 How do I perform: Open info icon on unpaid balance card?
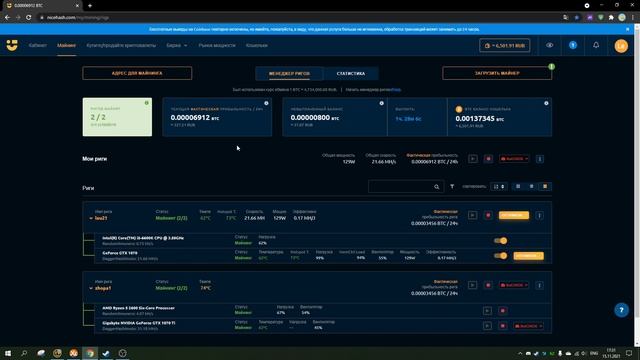[382, 103]
